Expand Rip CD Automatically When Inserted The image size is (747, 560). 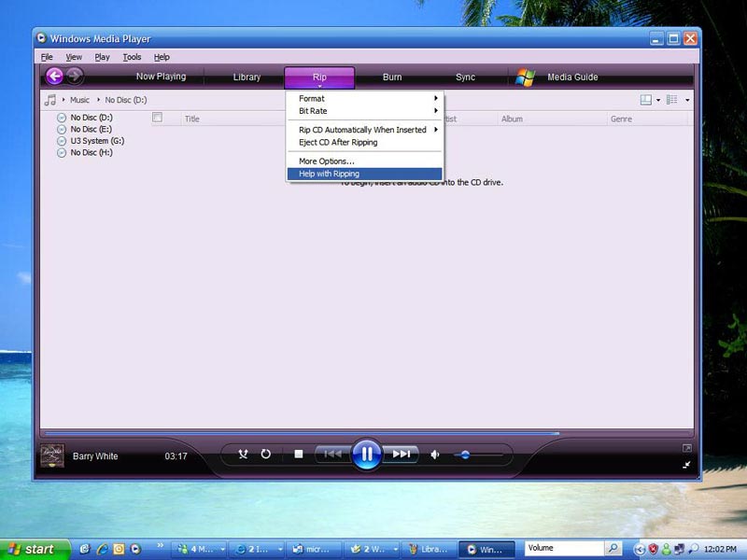[x=364, y=130]
